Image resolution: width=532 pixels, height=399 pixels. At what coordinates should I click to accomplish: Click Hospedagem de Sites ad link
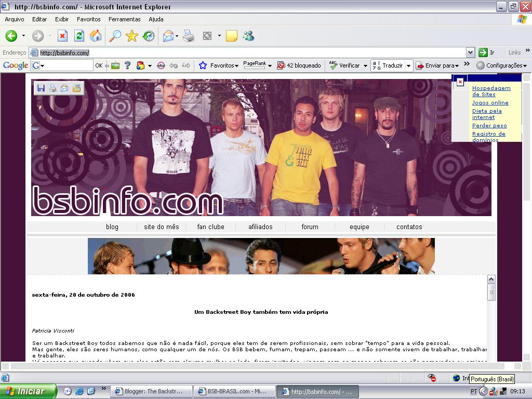[x=491, y=91]
